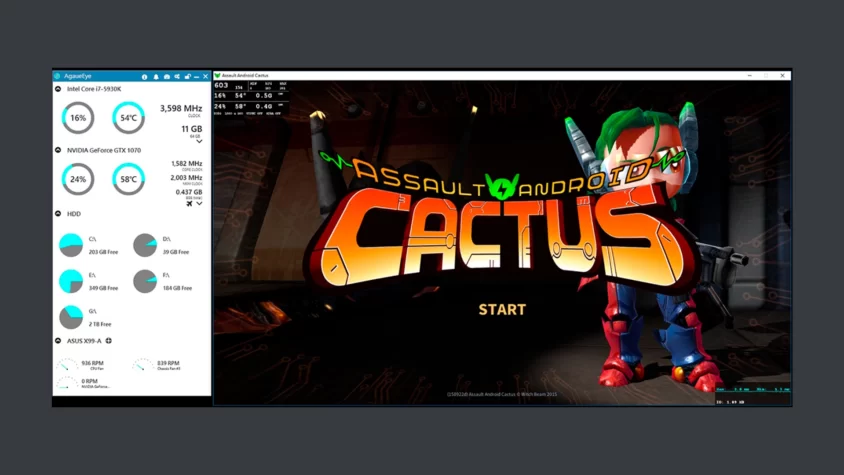Click the C:\ drive pie chart
This screenshot has width=844, height=475.
point(71,245)
